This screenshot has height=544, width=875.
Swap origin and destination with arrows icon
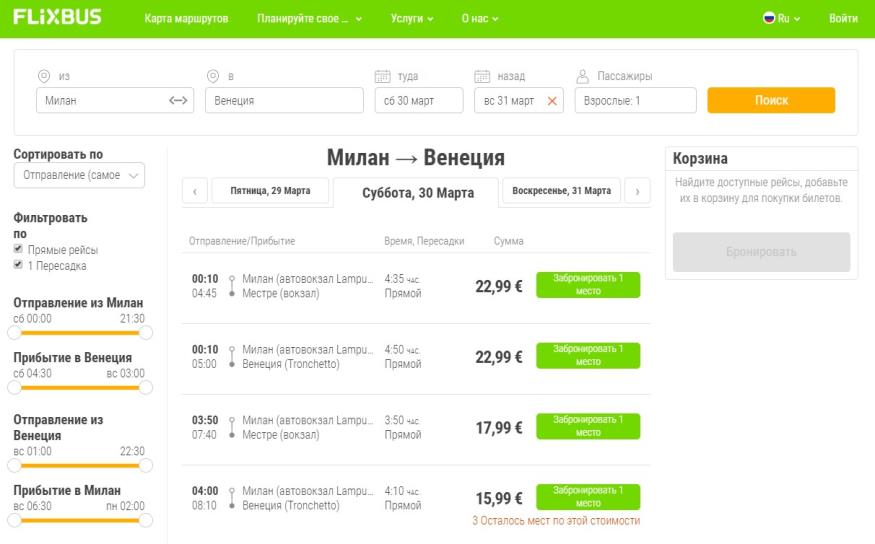[x=178, y=100]
